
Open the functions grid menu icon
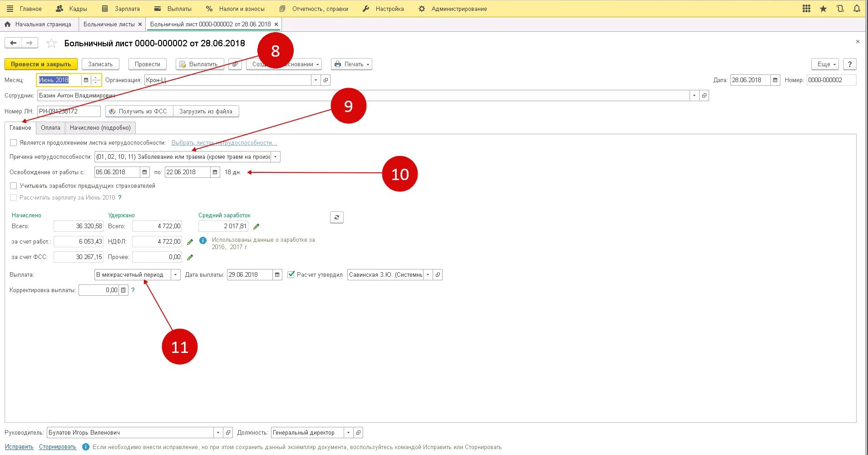point(806,9)
